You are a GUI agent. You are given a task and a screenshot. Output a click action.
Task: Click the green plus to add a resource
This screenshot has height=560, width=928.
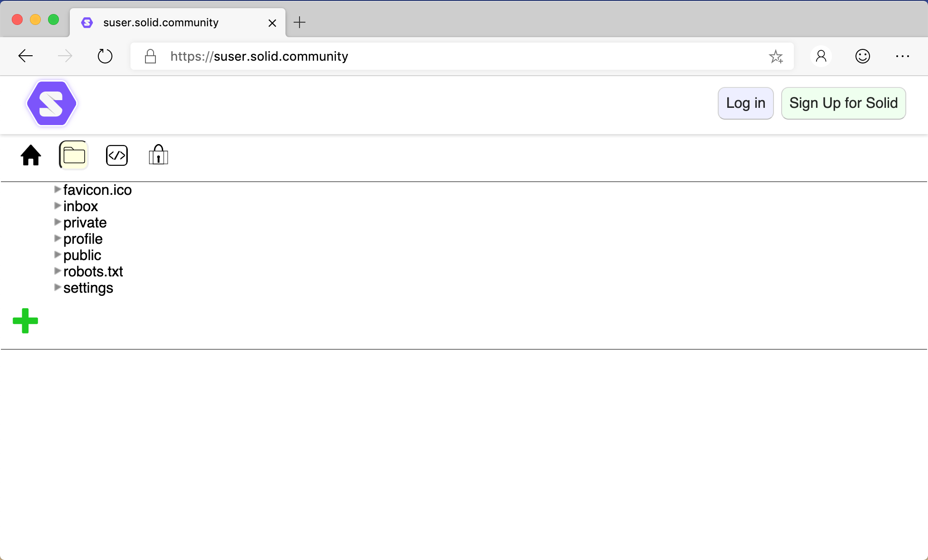click(x=25, y=321)
